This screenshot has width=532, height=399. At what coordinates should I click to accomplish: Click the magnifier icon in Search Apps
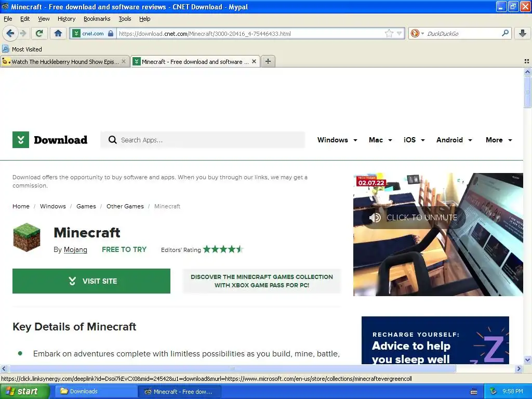pyautogui.click(x=113, y=140)
